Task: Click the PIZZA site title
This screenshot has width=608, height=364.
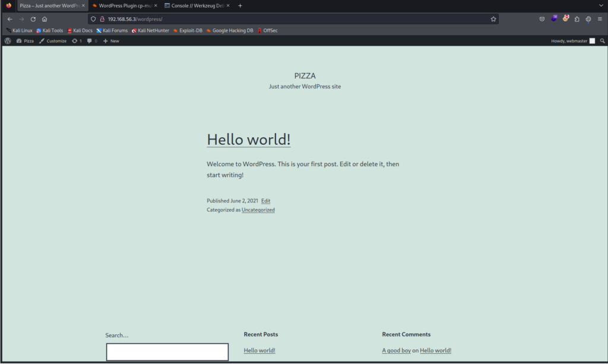Action: (305, 75)
